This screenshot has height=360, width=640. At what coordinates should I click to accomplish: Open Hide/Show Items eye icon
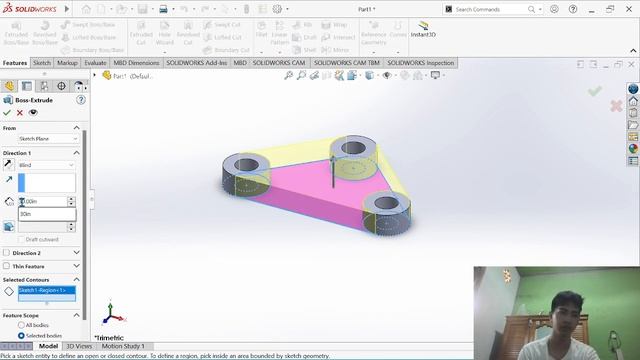coord(387,76)
